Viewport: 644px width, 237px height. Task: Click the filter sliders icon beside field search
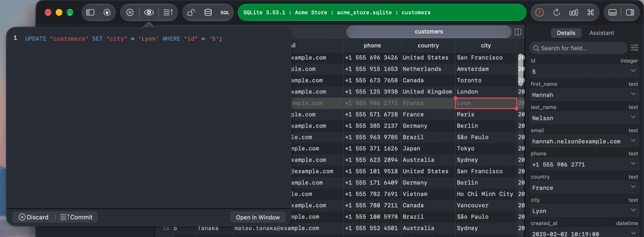click(x=635, y=48)
